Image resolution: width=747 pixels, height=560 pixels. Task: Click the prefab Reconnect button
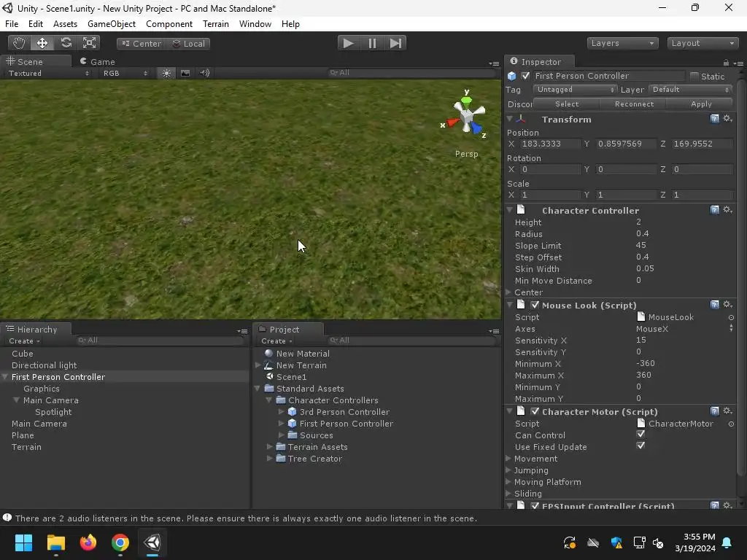[634, 104]
